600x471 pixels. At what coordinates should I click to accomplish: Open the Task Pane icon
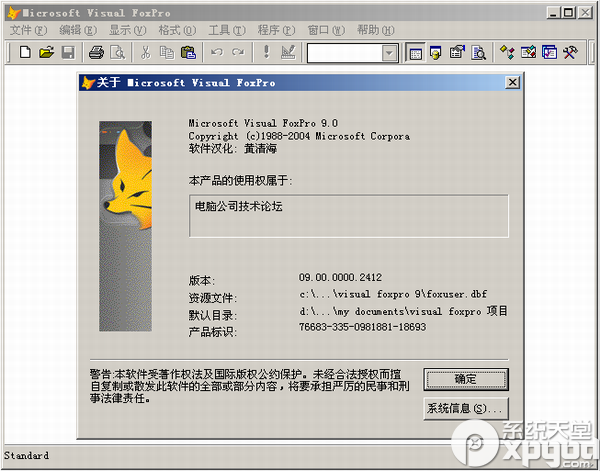549,52
